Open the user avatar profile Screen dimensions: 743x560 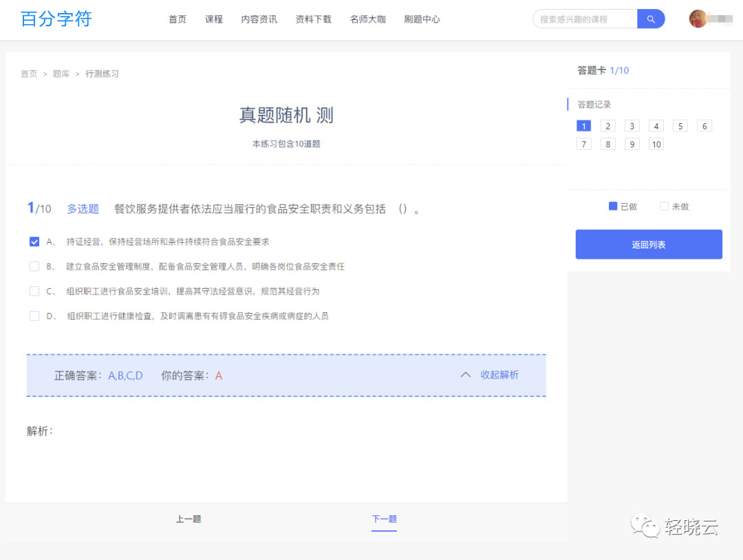[x=698, y=19]
